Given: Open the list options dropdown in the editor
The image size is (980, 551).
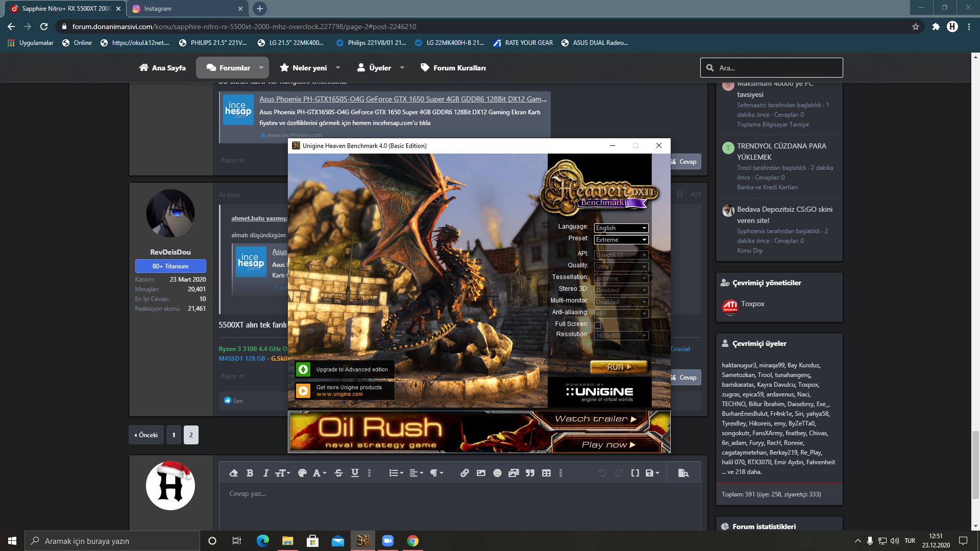Looking at the screenshot, I should click(x=396, y=473).
